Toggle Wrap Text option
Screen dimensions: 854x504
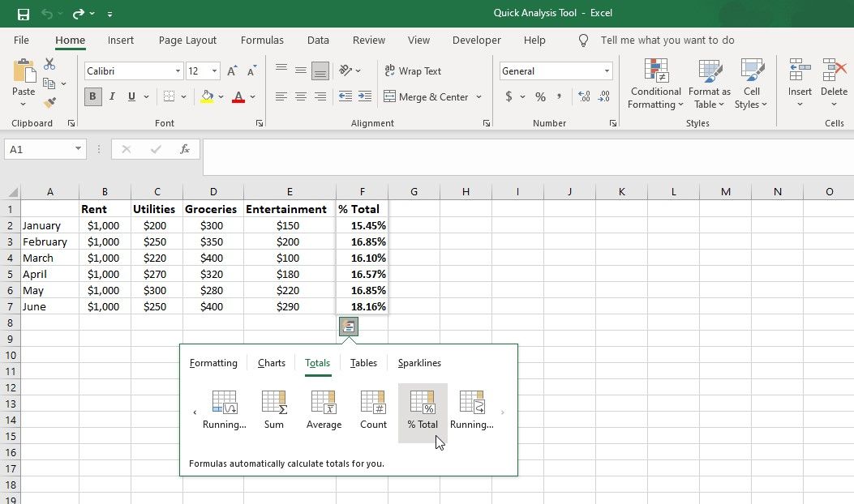point(413,71)
